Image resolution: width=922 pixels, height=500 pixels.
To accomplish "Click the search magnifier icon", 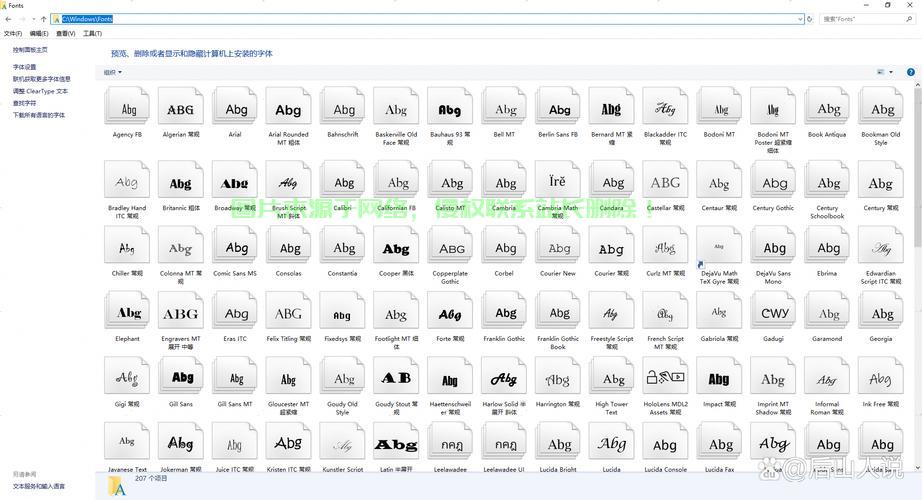I will 909,19.
